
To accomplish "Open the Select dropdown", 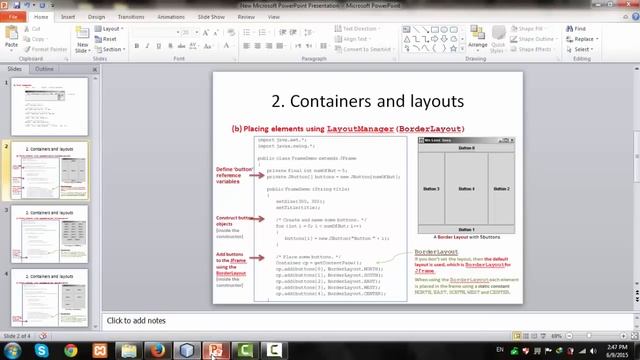I will (x=580, y=49).
